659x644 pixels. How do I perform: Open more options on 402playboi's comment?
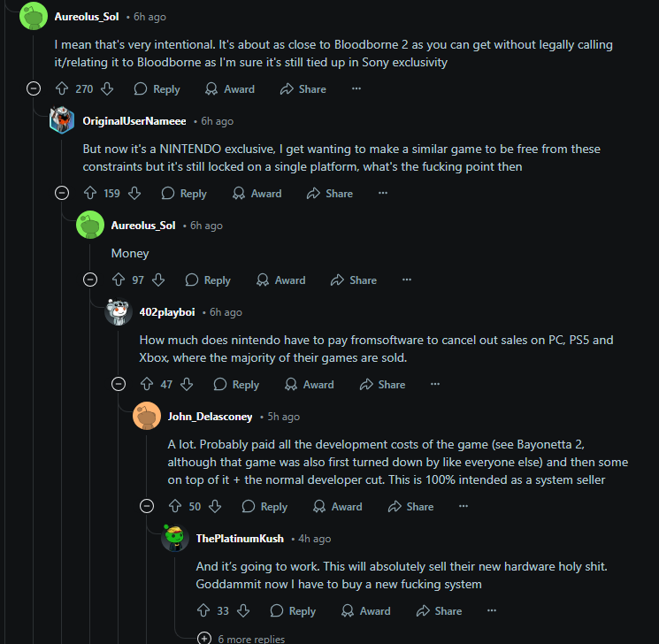point(434,384)
